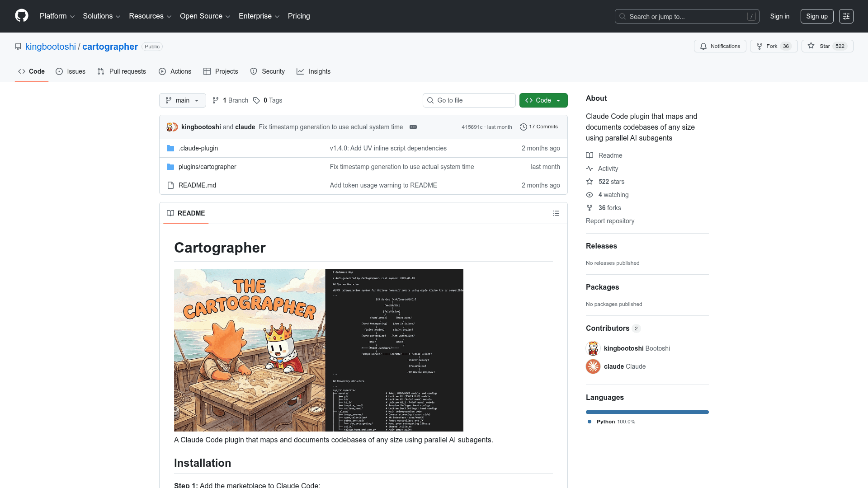Screen dimensions: 868x488
Task: Click the GitHub logo icon
Action: [x=22, y=16]
